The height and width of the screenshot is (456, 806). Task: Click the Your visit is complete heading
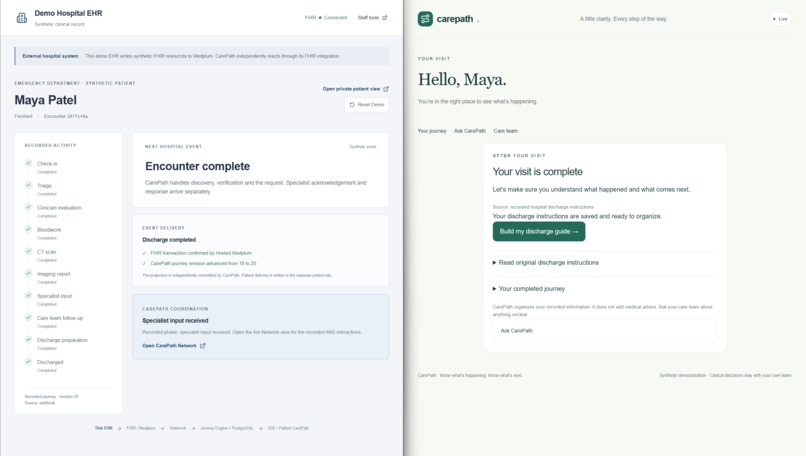click(x=538, y=172)
